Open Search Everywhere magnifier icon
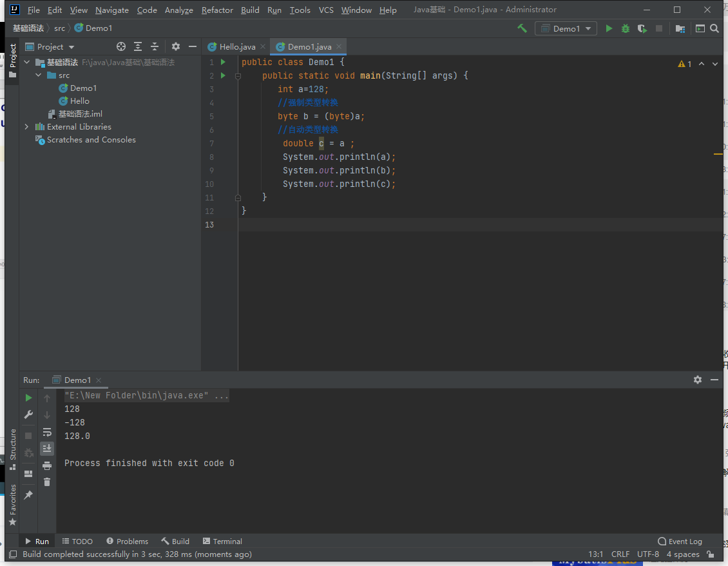The image size is (728, 566). [714, 28]
